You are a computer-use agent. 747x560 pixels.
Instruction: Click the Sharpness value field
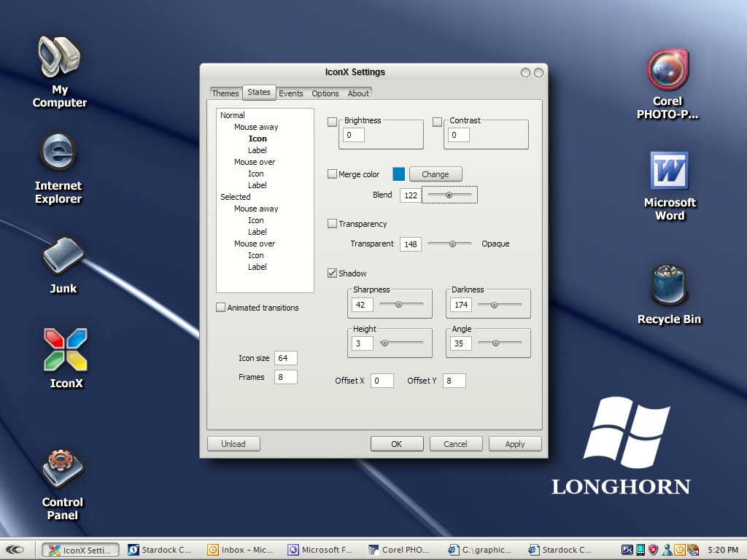362,305
